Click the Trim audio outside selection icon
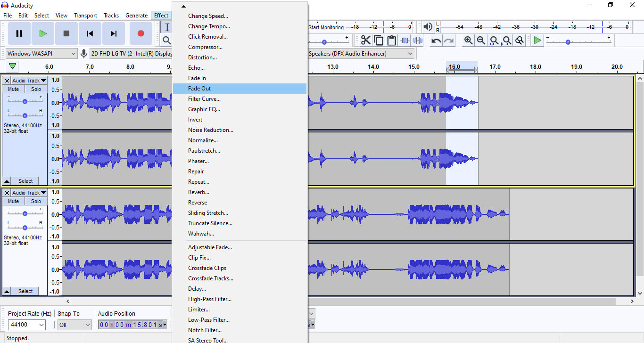The height and width of the screenshot is (343, 644). [405, 40]
